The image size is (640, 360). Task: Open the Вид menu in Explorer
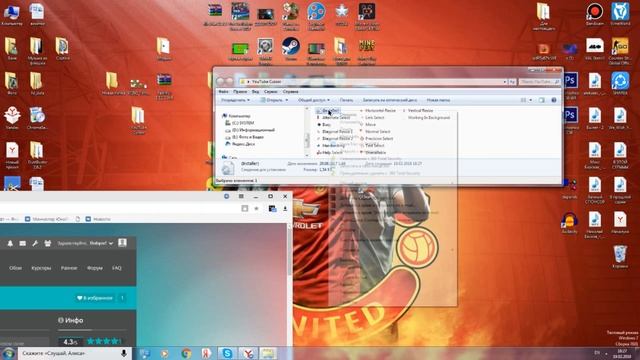256,92
